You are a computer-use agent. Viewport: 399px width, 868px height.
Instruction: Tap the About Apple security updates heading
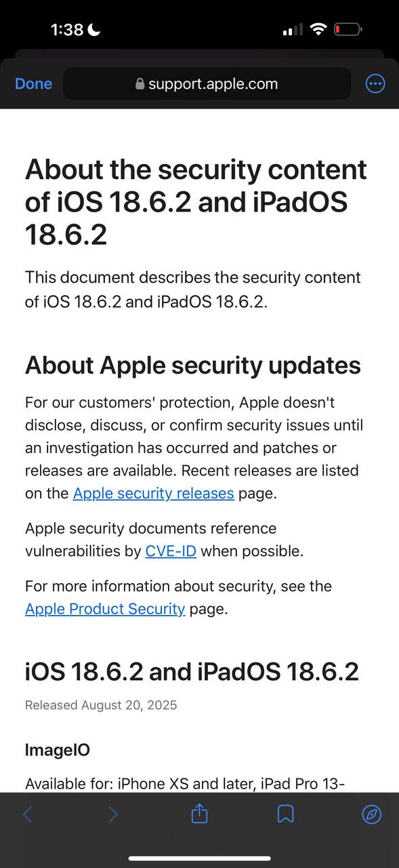click(x=193, y=366)
